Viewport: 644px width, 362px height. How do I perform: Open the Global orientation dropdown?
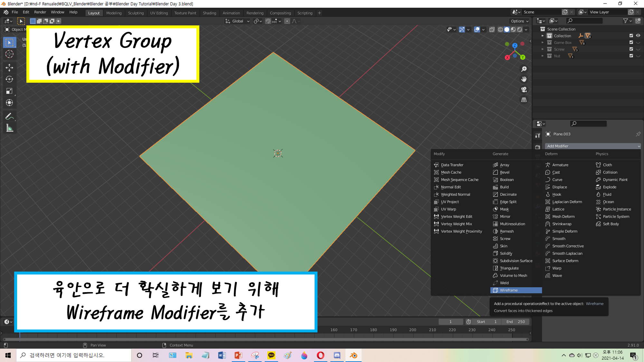pos(238,21)
